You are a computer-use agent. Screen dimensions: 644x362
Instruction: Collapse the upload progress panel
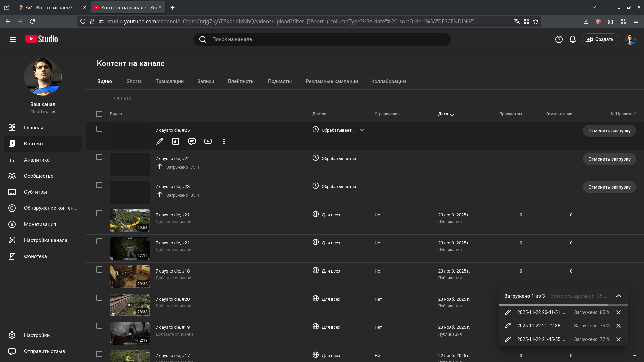coord(619,296)
